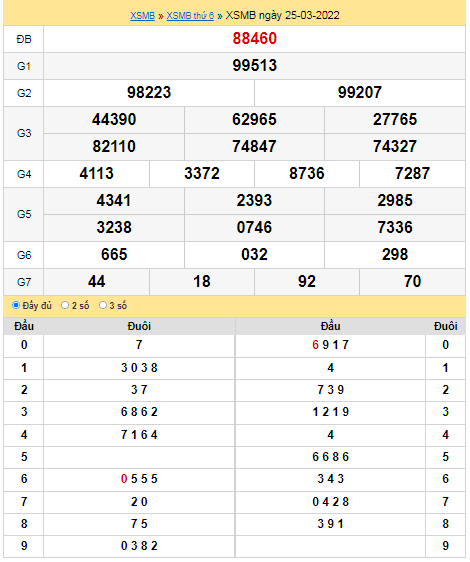Click the right Đuôi column header

click(x=445, y=326)
